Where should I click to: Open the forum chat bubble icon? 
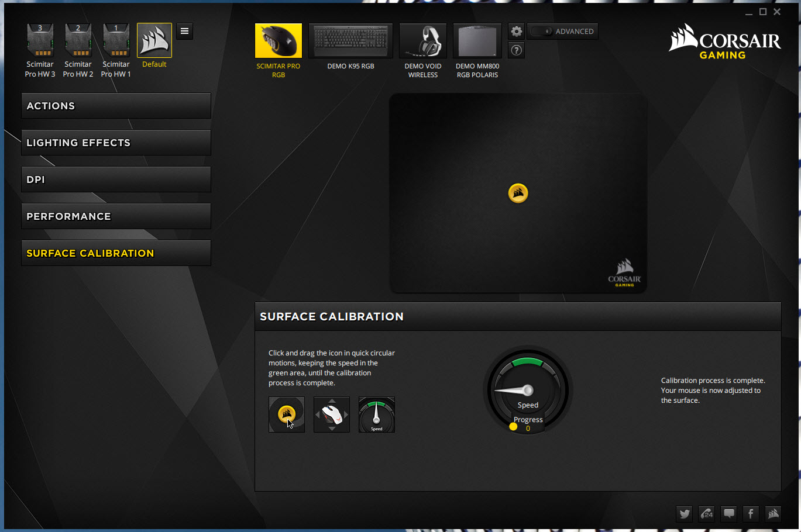[729, 514]
